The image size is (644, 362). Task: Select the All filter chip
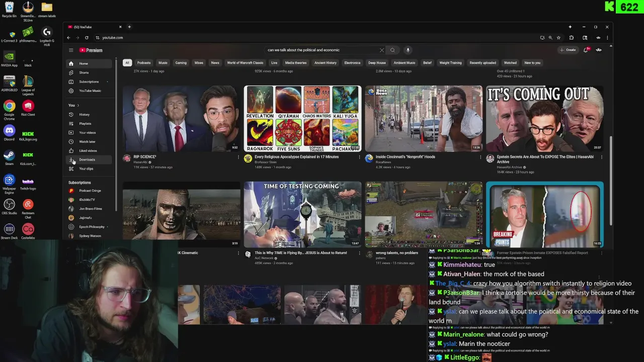pyautogui.click(x=127, y=63)
